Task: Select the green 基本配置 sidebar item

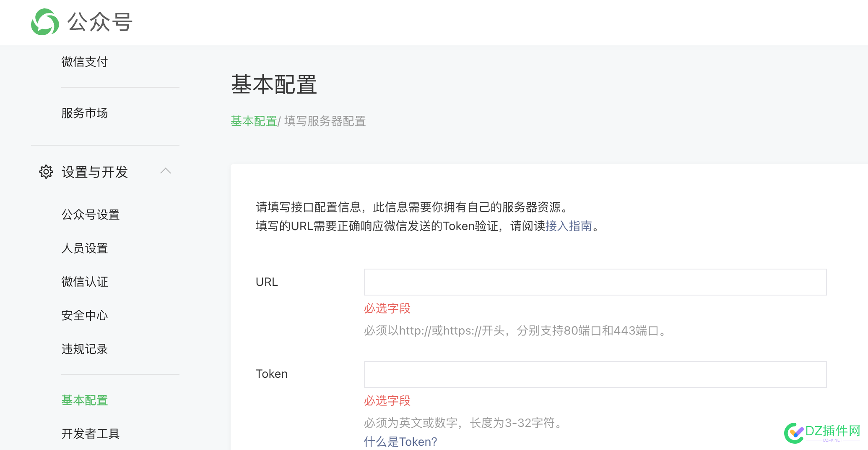Action: click(85, 400)
